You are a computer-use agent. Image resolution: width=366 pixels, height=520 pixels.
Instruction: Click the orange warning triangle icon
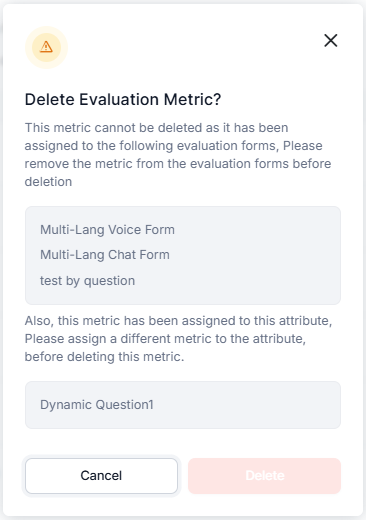coord(46,47)
